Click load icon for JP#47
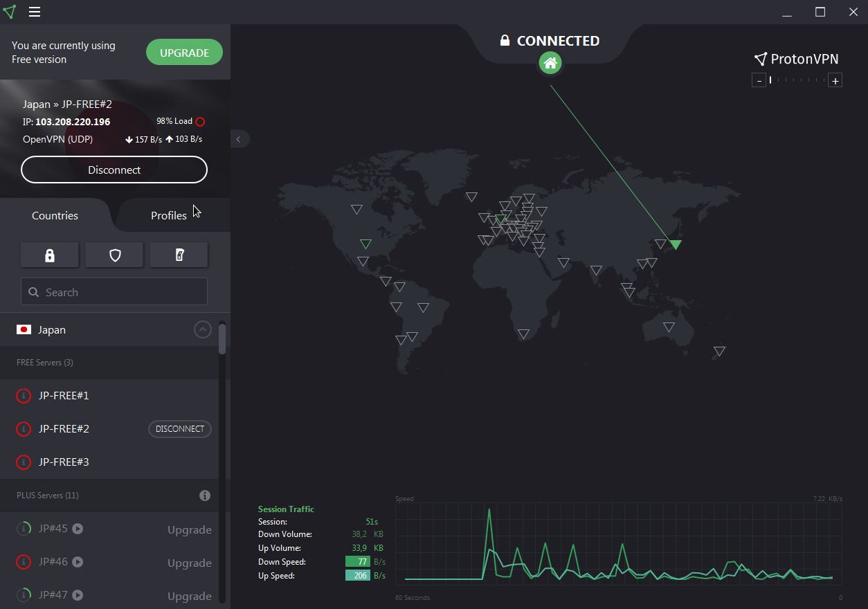Viewport: 868px width, 609px height. point(24,595)
